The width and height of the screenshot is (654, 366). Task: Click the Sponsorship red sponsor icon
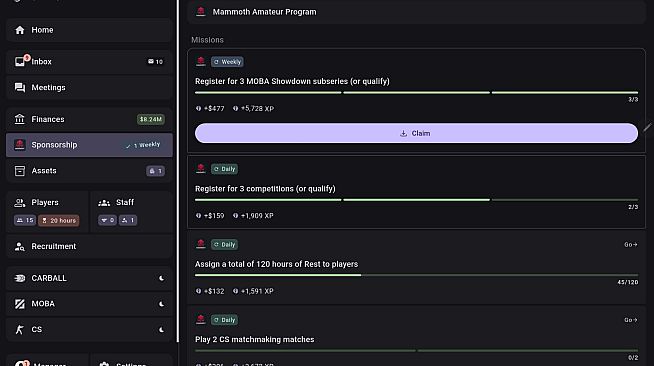[x=20, y=145]
